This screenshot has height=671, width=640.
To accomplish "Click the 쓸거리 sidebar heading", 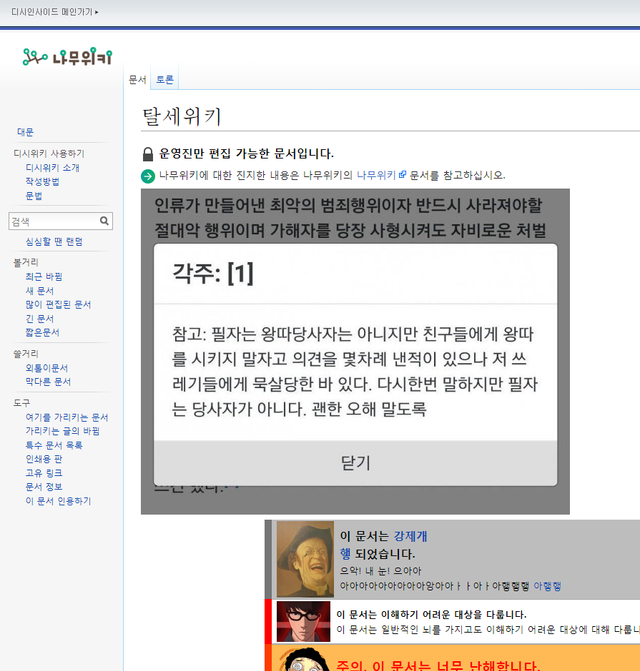I will tap(26, 354).
